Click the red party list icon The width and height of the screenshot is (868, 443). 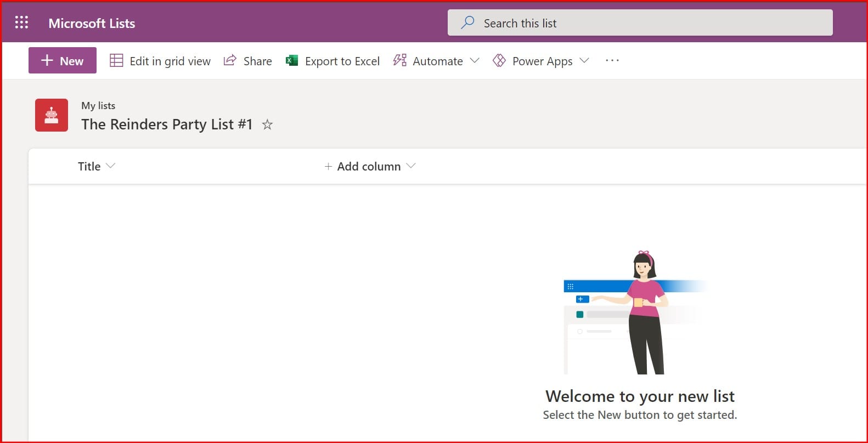coord(52,115)
